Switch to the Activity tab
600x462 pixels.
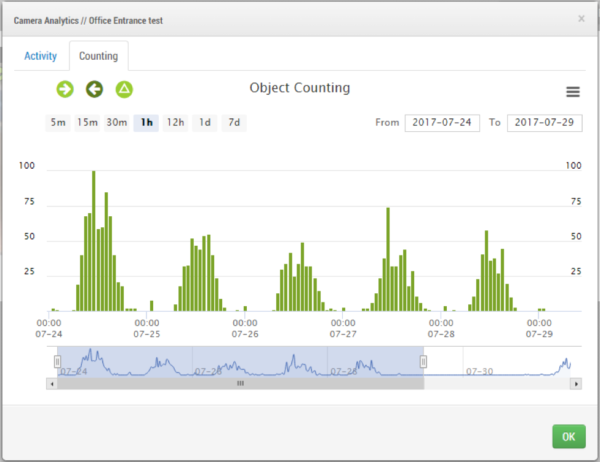coord(41,56)
